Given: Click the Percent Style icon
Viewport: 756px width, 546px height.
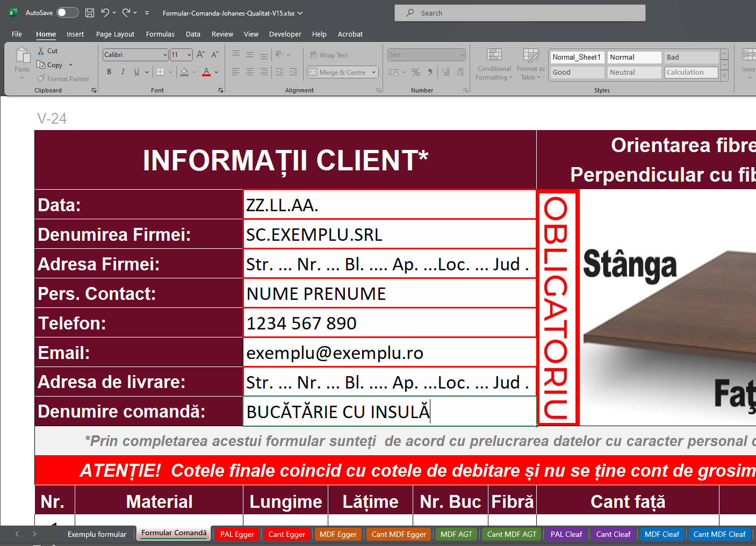Looking at the screenshot, I should [x=416, y=72].
